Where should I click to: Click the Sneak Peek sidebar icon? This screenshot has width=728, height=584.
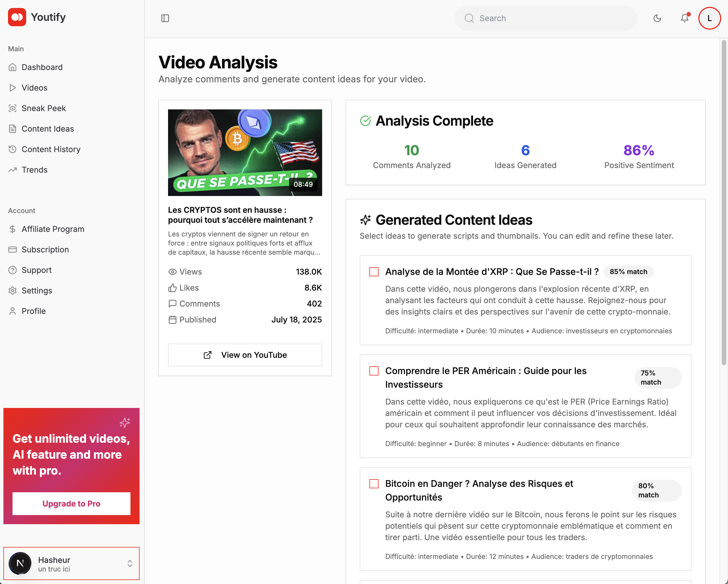(13, 109)
